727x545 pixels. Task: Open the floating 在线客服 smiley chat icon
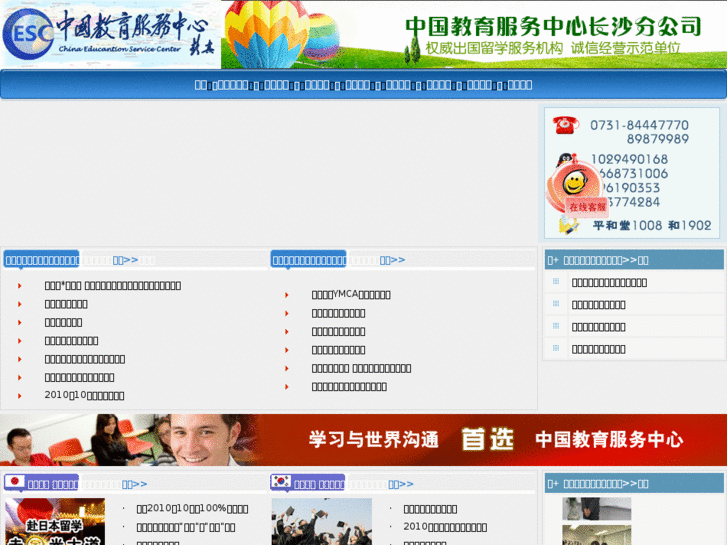tap(576, 190)
